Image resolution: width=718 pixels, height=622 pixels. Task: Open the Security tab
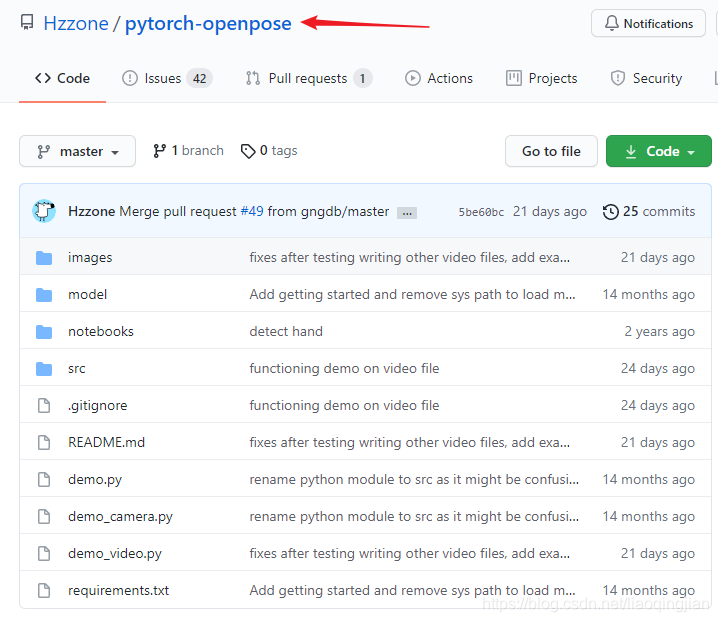tap(646, 78)
